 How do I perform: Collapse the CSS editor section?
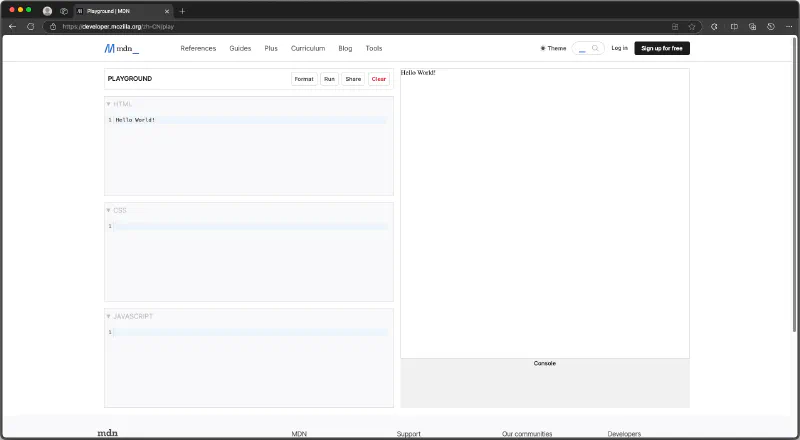click(x=116, y=210)
